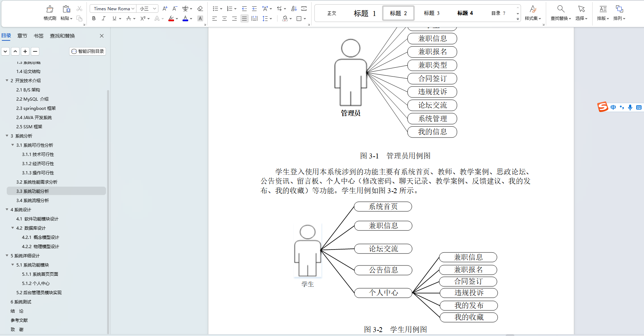Click the decrease indent icon

tap(244, 9)
